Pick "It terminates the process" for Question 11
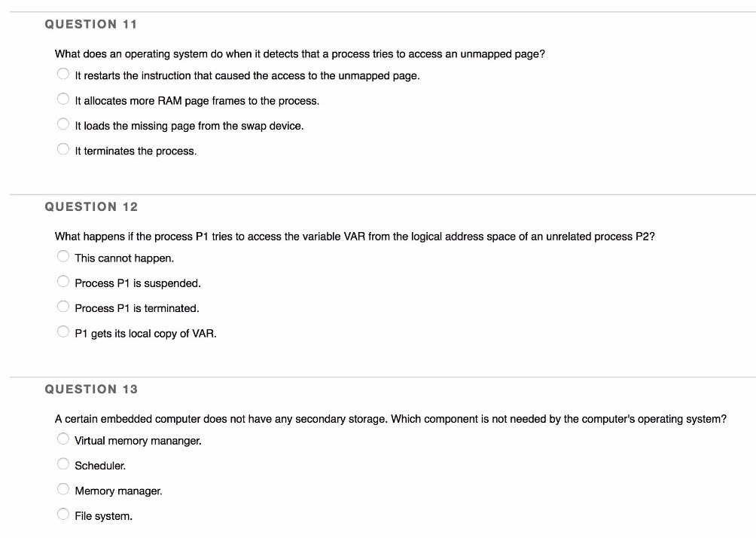This screenshot has width=756, height=538. click(x=63, y=148)
